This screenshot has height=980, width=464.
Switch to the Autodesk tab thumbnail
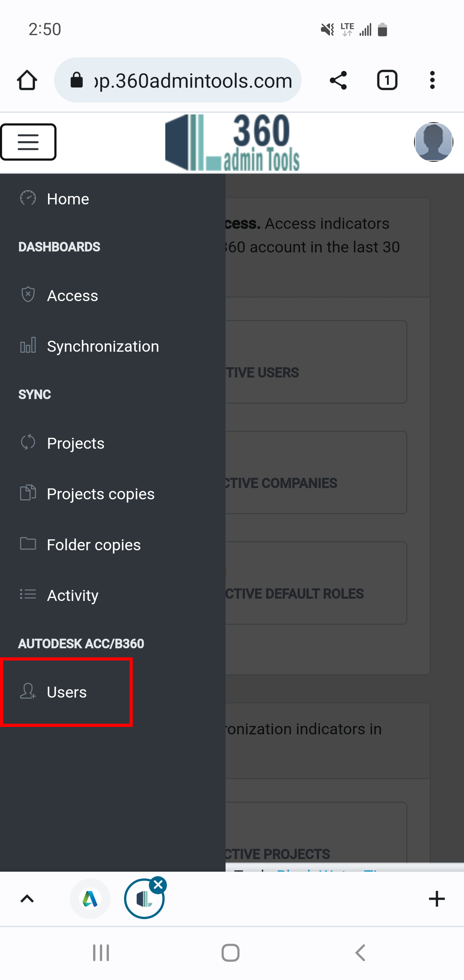90,898
